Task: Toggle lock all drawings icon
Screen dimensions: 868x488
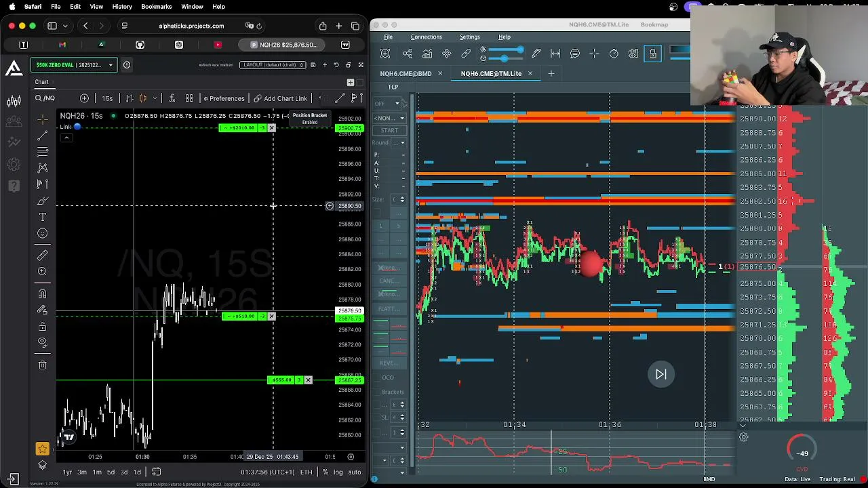Action: pyautogui.click(x=43, y=326)
